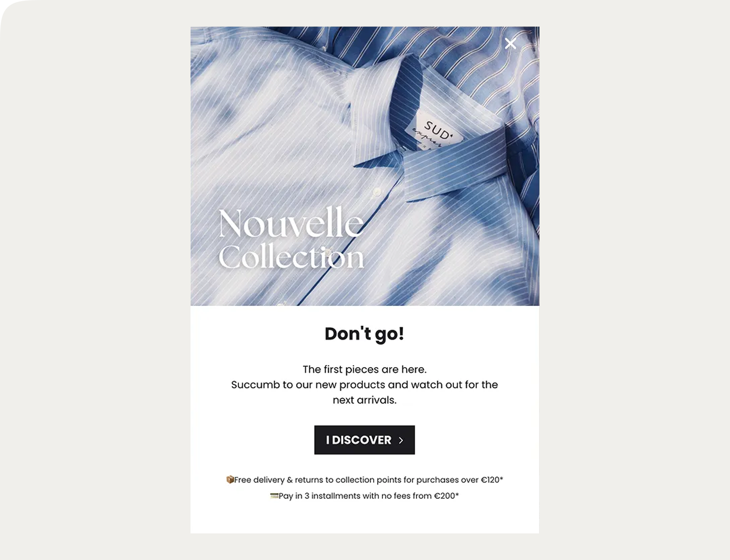Click the Collection word in the banner
The width and height of the screenshot is (730, 560).
click(x=291, y=256)
